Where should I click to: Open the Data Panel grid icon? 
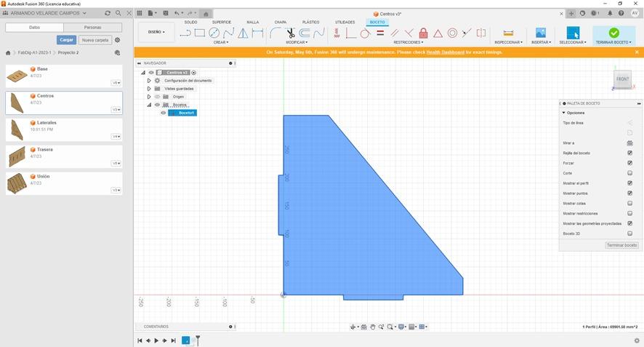[x=140, y=13]
